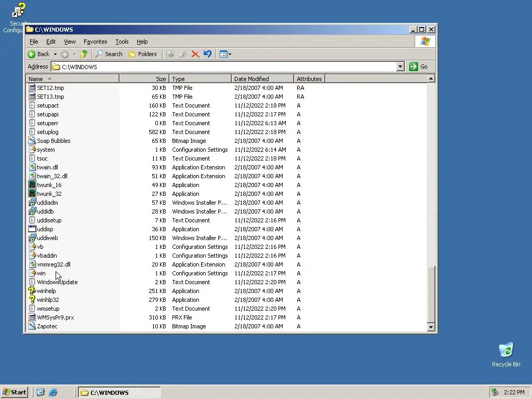Select the uddidb installer package icon
The width and height of the screenshot is (532, 399).
click(32, 211)
